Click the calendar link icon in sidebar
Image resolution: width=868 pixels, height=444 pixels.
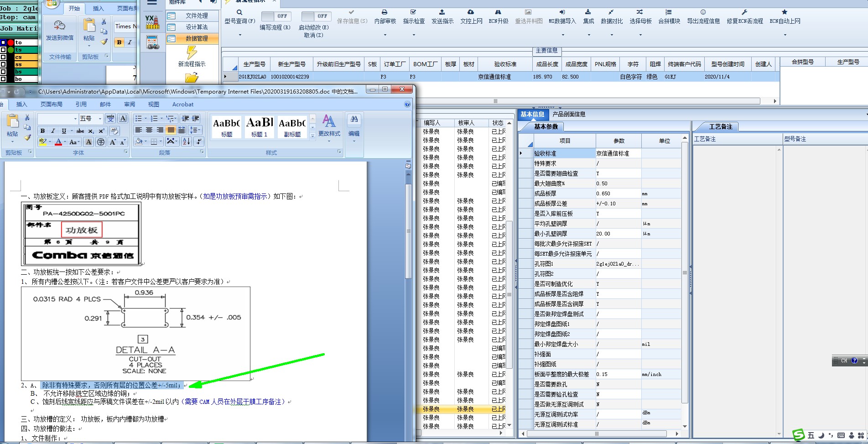click(x=153, y=42)
